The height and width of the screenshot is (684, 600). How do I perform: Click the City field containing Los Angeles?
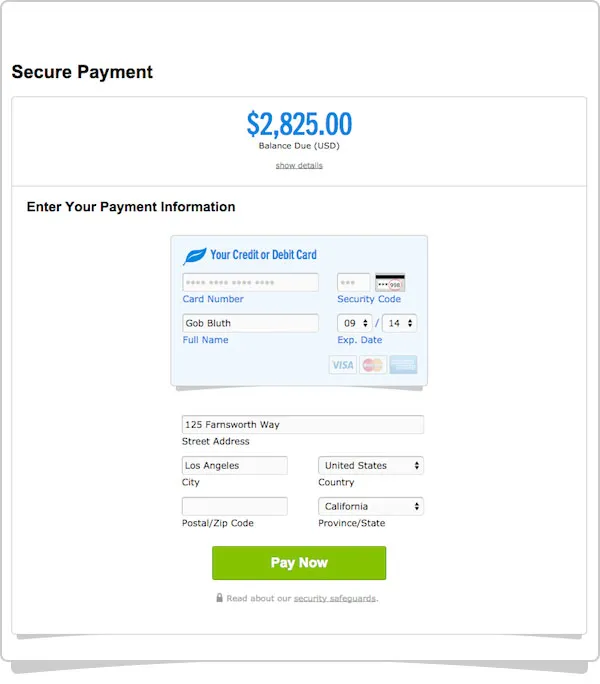[x=234, y=466]
